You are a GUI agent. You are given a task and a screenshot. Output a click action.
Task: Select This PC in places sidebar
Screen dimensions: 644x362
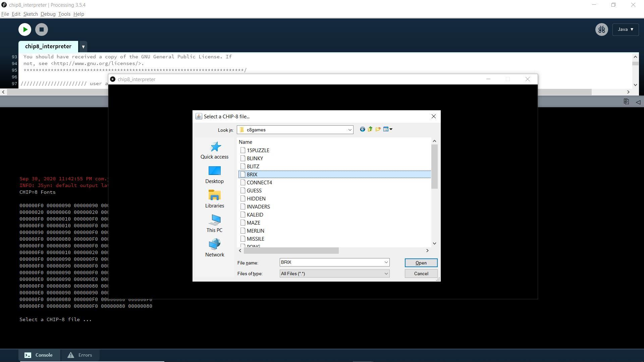[x=214, y=224]
